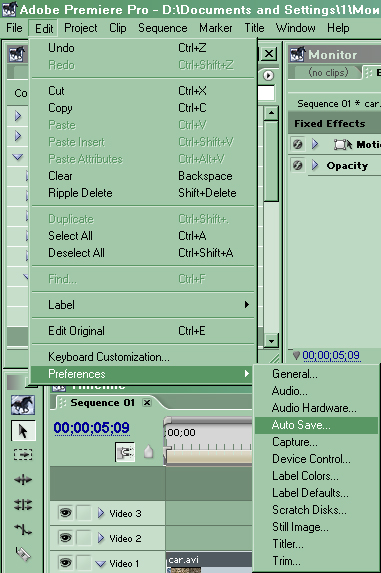
Task: Open the Clip menu
Action: 118,28
